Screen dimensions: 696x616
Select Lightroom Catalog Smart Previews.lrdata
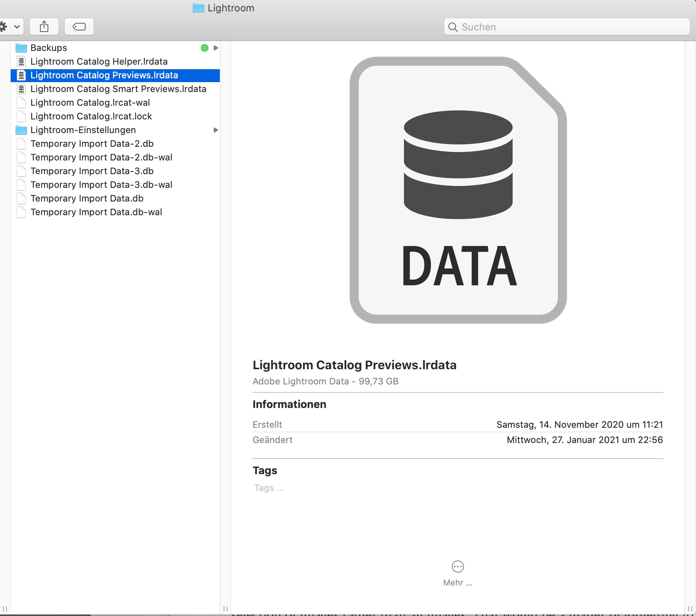tap(115, 89)
